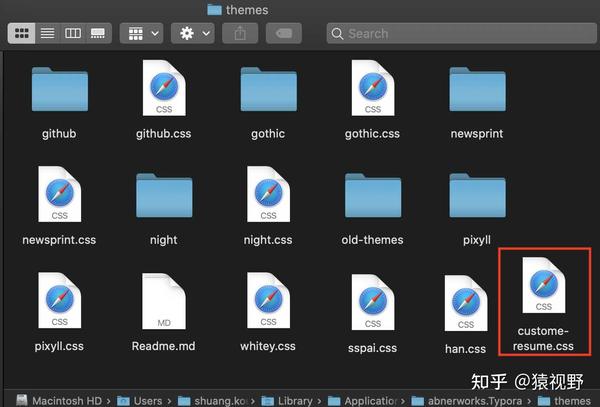Open the group-by arrangement dropdown
Viewport: 600px width, 407px height.
(142, 33)
